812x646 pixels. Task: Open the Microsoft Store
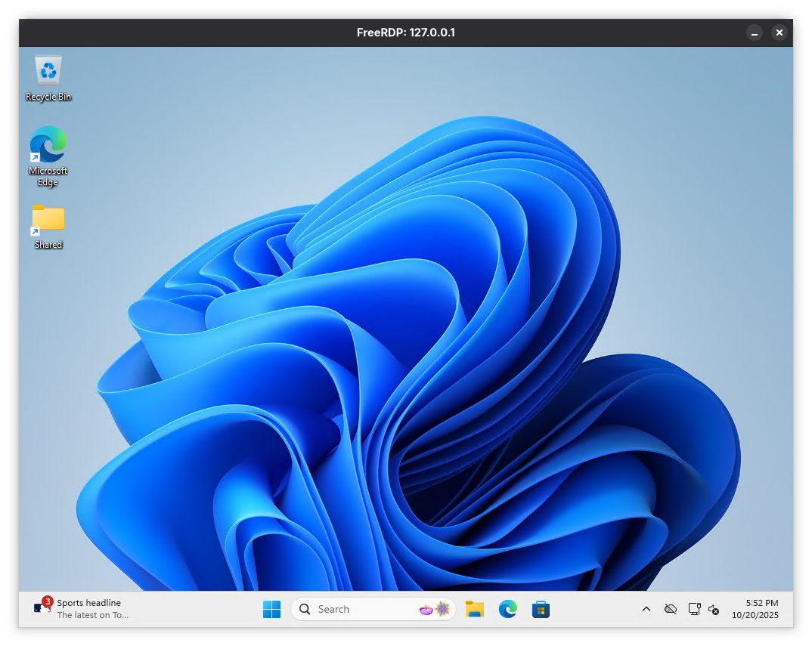[541, 609]
